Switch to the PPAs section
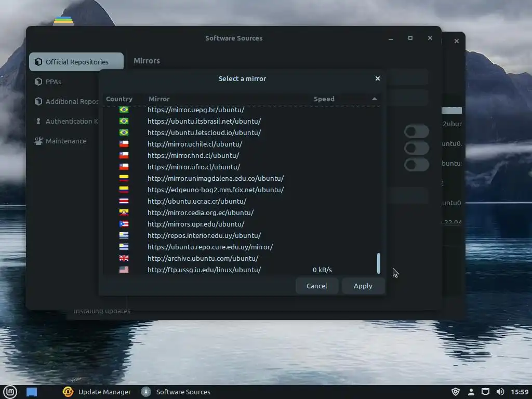Image resolution: width=532 pixels, height=399 pixels. tap(54, 82)
